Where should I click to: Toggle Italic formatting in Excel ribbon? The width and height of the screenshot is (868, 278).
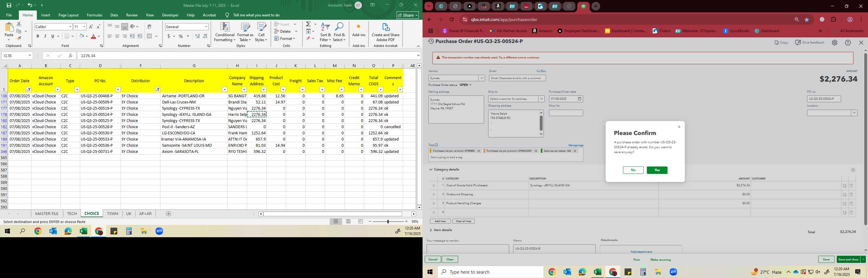pos(45,36)
